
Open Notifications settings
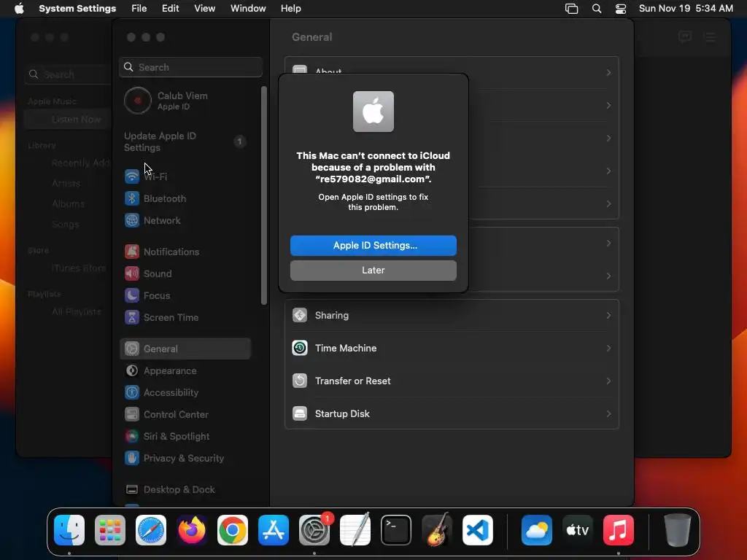coord(185,252)
